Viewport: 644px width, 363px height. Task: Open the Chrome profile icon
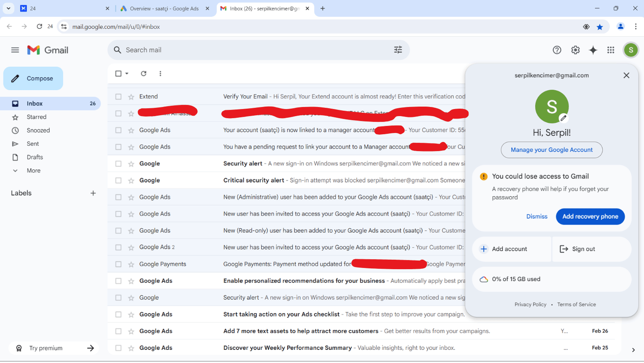620,27
